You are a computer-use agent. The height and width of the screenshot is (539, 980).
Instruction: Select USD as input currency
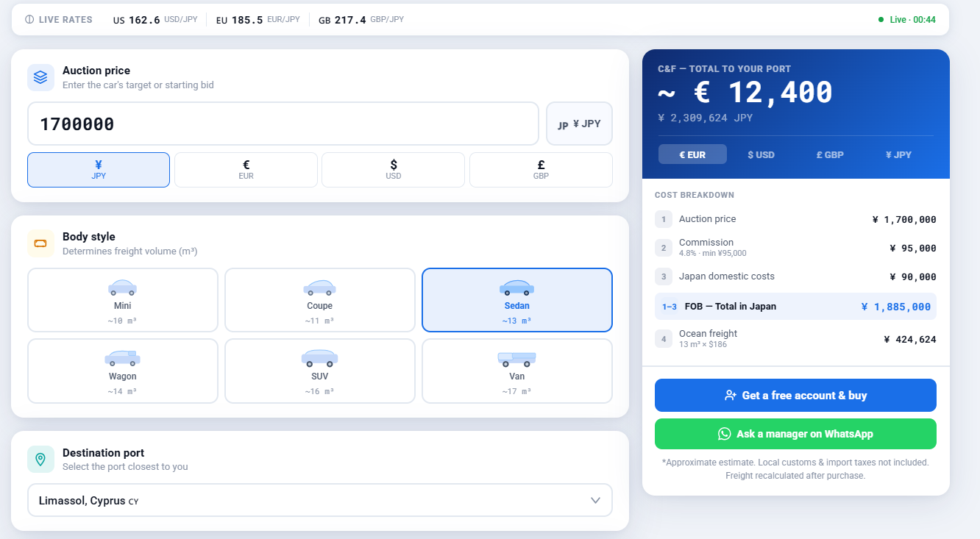point(394,170)
